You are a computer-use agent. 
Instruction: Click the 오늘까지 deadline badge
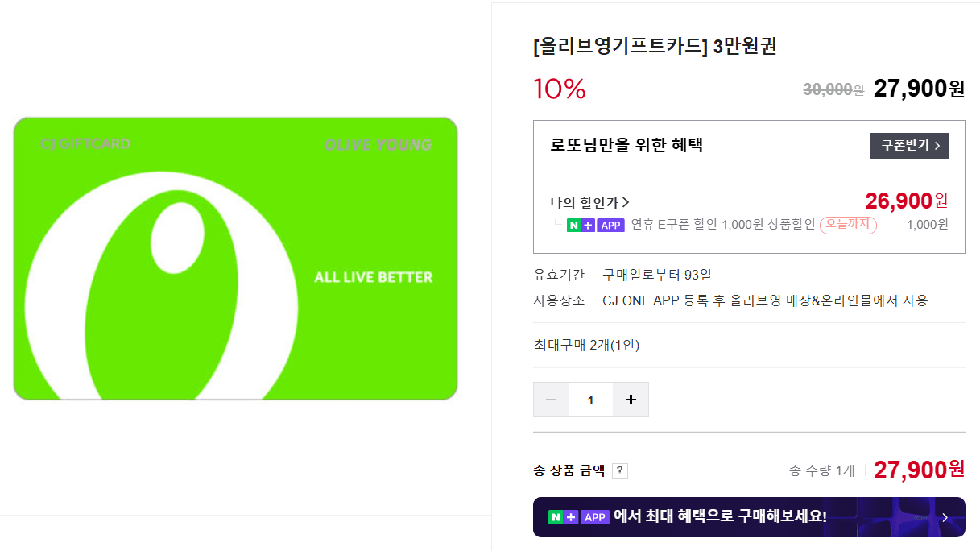click(848, 225)
